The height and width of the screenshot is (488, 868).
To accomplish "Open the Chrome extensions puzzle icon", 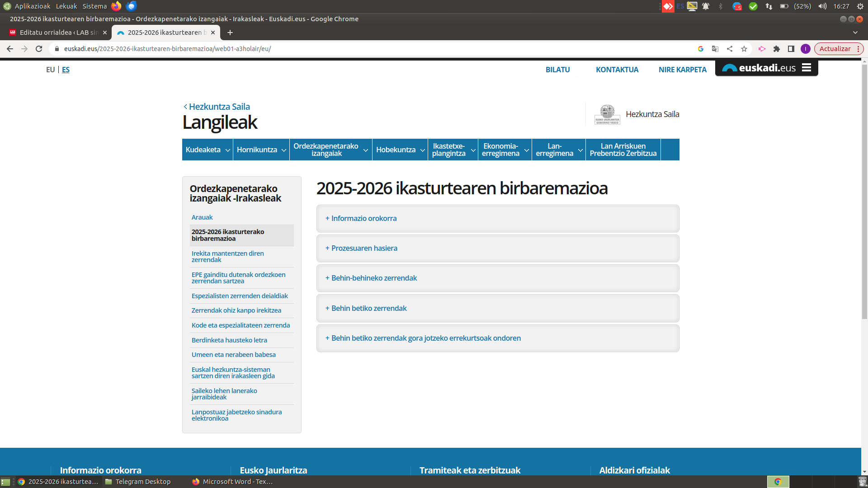I will (x=777, y=49).
